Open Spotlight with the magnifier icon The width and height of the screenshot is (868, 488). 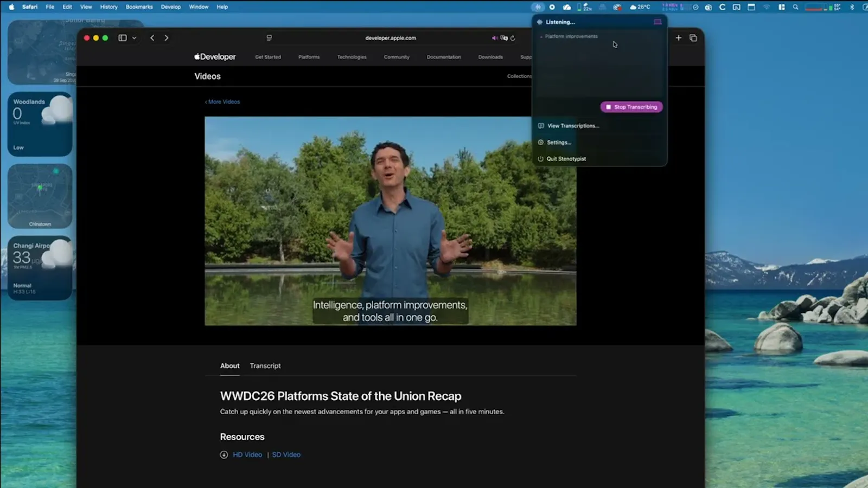coord(795,7)
